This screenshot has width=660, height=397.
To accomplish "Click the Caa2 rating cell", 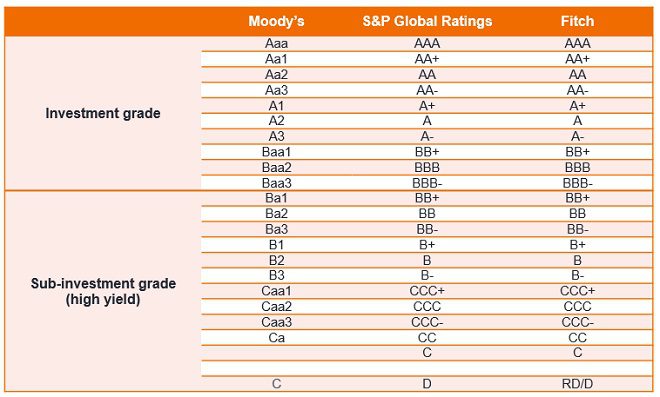I will coord(276,306).
